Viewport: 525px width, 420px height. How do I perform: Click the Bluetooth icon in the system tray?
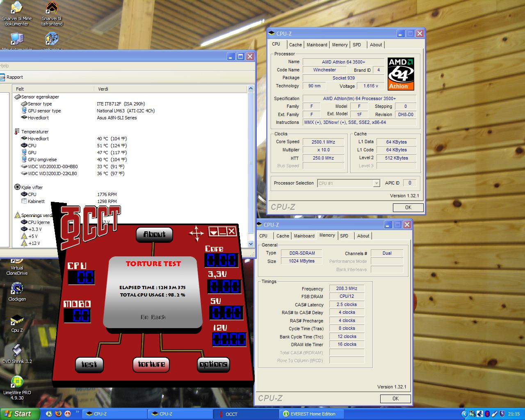tap(488, 414)
